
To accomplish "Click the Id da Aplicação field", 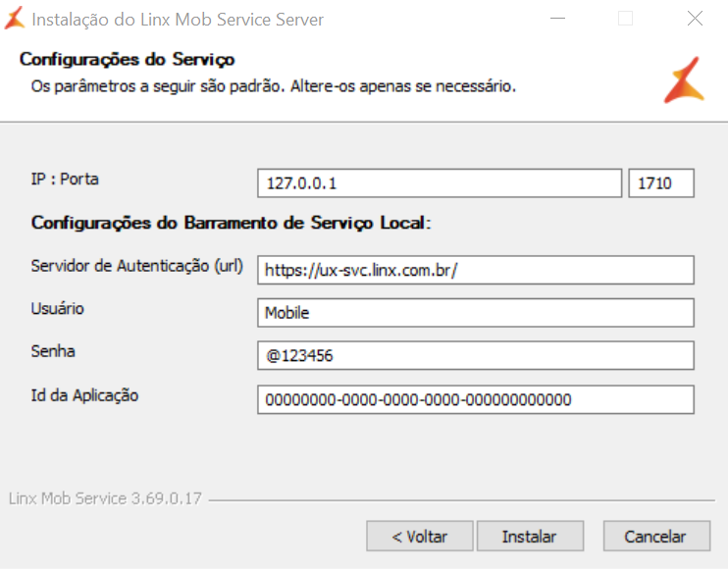I will pyautogui.click(x=476, y=399).
